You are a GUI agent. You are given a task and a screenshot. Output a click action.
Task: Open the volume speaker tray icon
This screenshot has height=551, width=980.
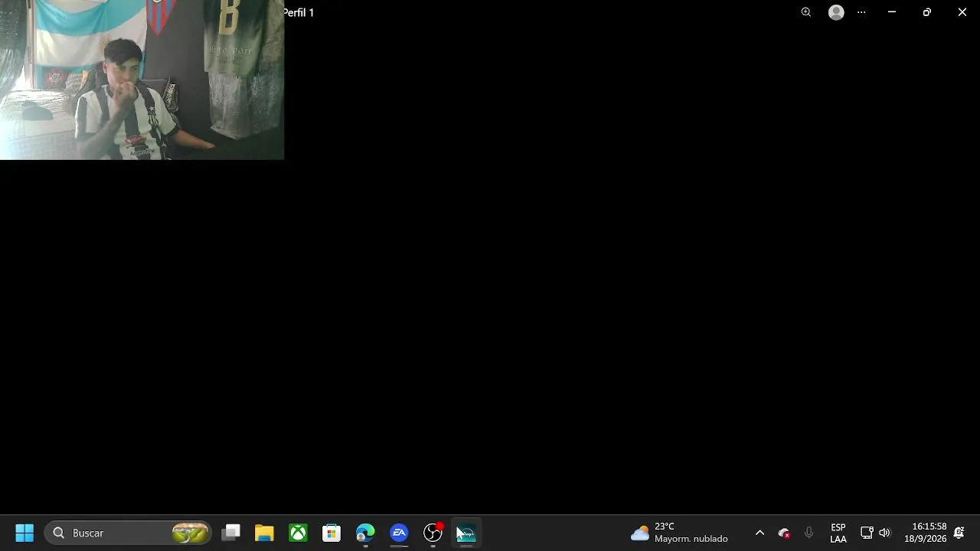point(885,533)
